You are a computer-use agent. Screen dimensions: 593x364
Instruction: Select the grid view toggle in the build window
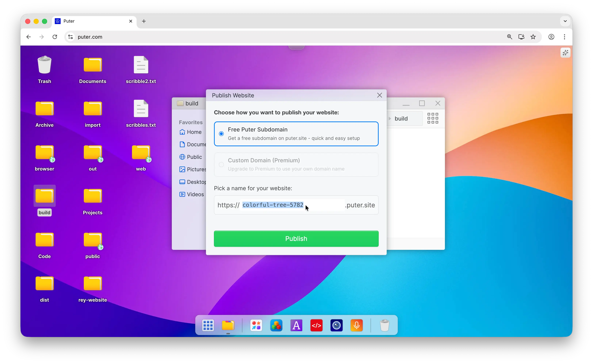pyautogui.click(x=433, y=118)
